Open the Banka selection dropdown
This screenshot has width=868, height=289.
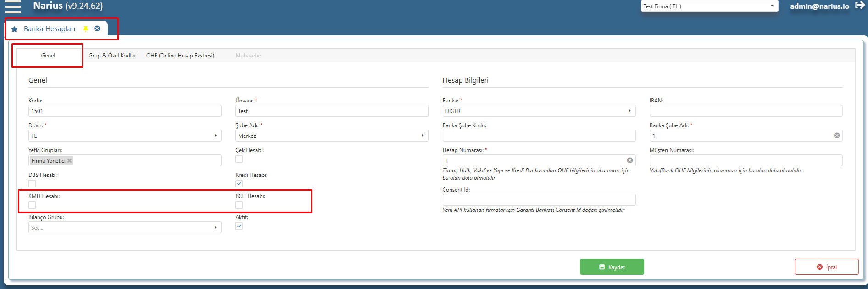pos(539,111)
